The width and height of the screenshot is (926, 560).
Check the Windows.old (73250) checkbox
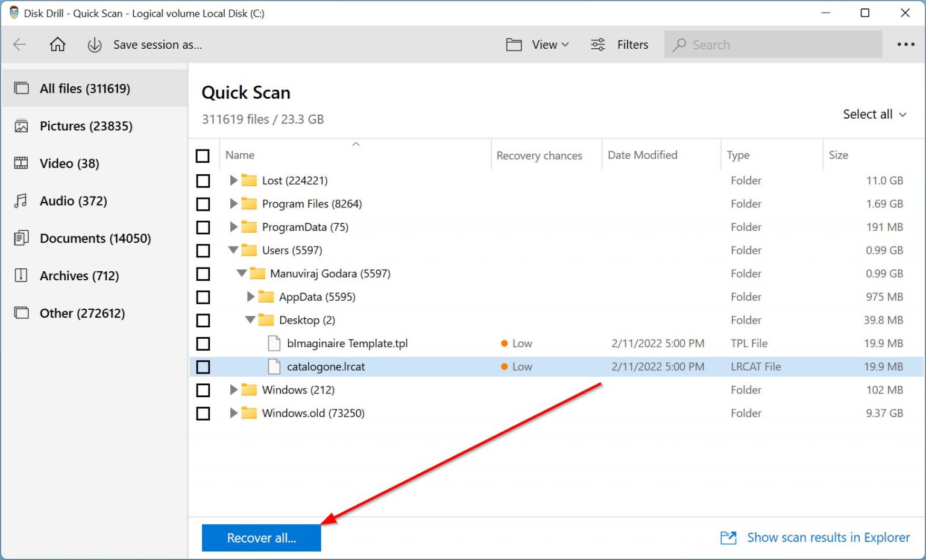pyautogui.click(x=203, y=414)
